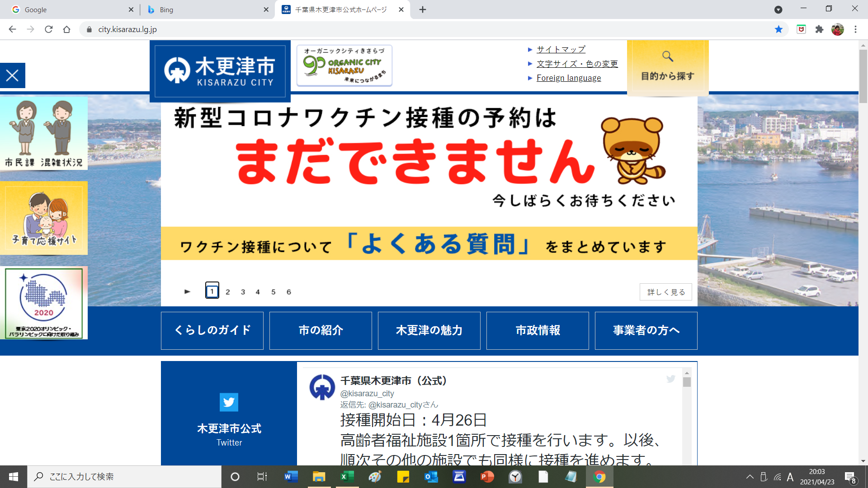Reload the Kisarazu city page

point(48,29)
